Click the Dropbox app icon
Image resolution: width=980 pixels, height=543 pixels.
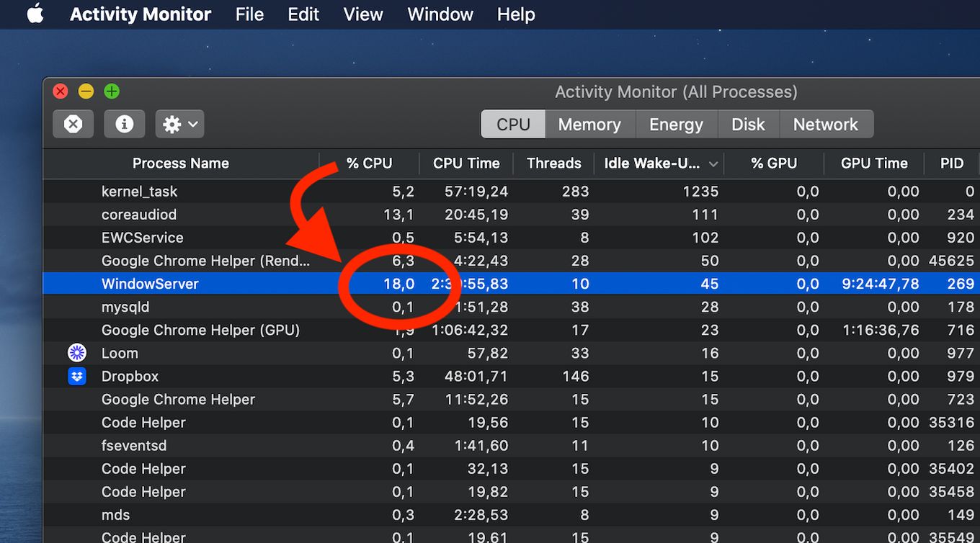coord(77,376)
